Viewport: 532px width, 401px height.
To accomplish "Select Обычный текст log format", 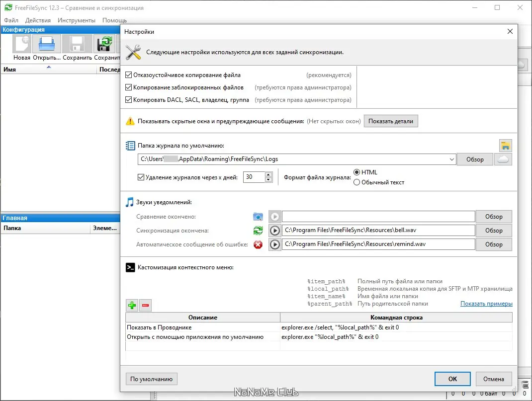I will click(x=356, y=182).
